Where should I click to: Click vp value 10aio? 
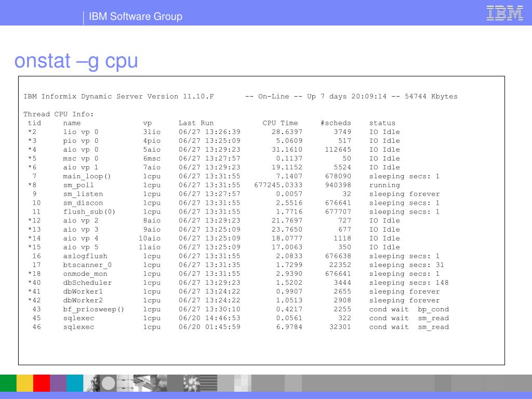click(150, 238)
